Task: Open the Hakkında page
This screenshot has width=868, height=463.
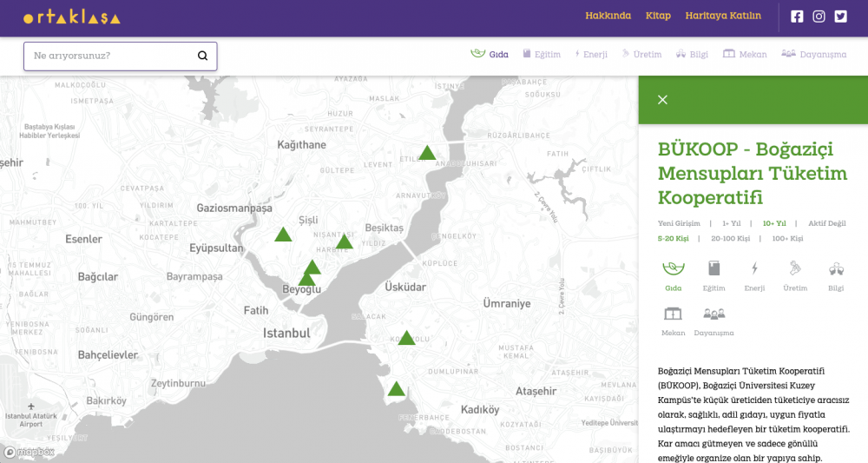Action: 608,16
